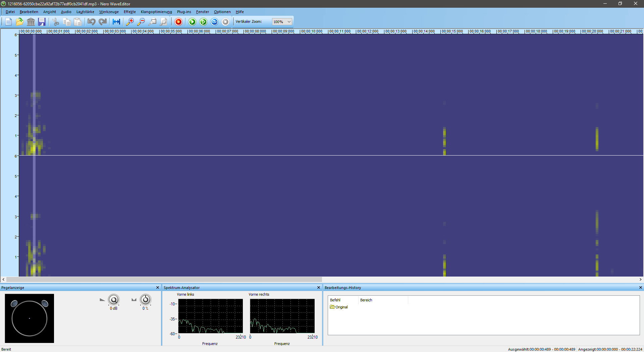
Task: Open the Fenster menu
Action: point(203,12)
